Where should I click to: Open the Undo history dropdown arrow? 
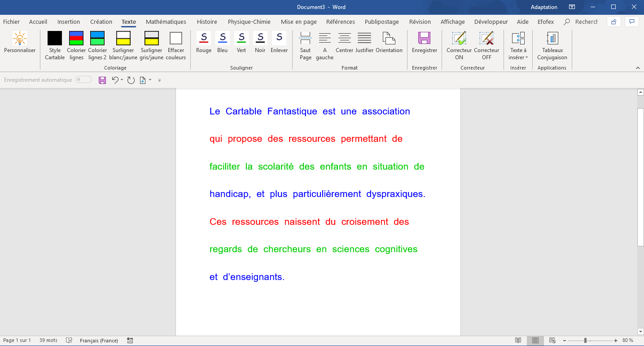122,80
